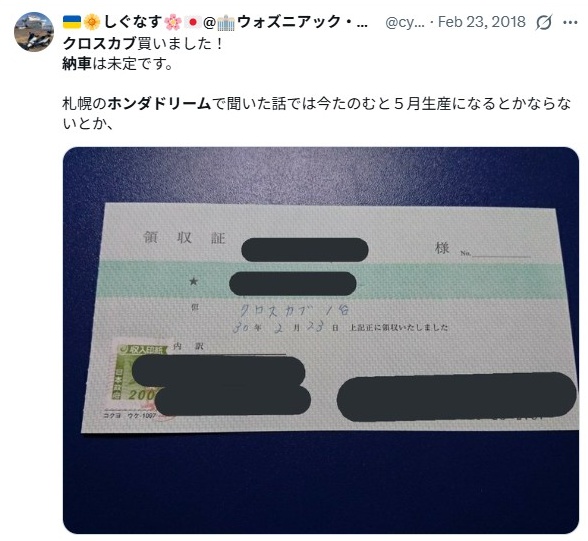Click the sunflower emoji in display name
The width and height of the screenshot is (588, 541).
click(x=92, y=22)
